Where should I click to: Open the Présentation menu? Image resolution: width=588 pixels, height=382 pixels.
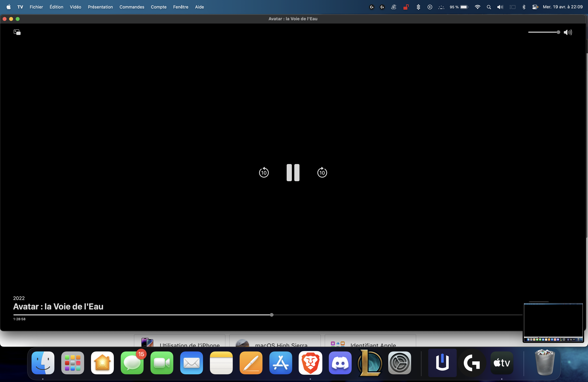pos(100,7)
